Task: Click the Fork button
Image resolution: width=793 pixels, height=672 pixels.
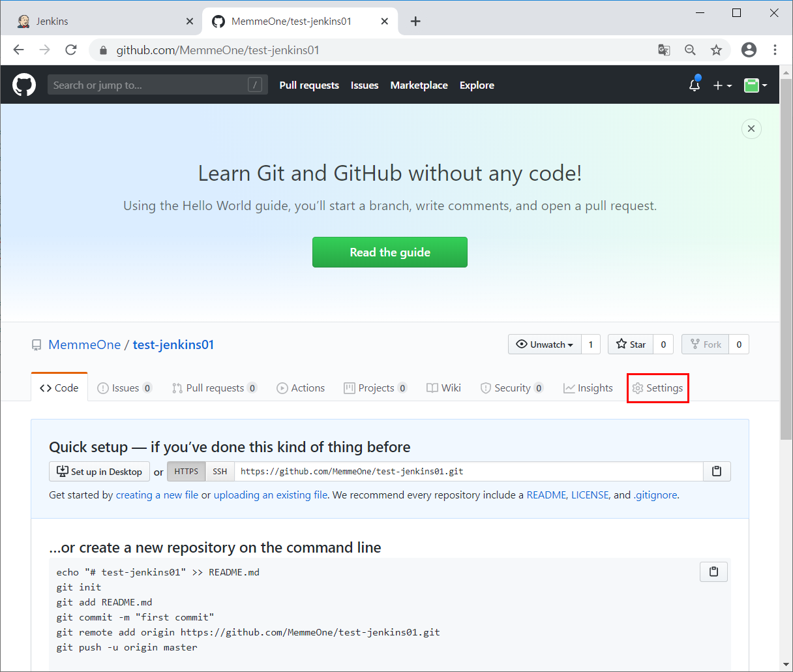Action: 706,344
